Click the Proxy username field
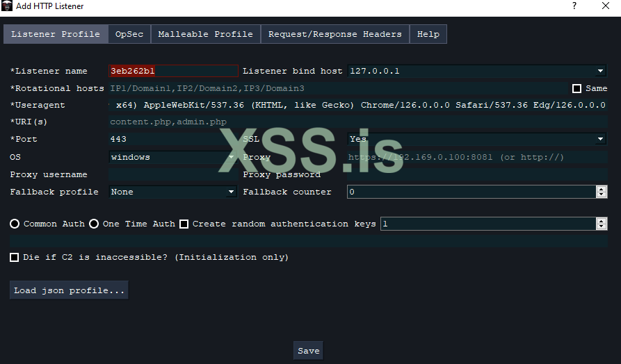The image size is (621, 364). [173, 174]
